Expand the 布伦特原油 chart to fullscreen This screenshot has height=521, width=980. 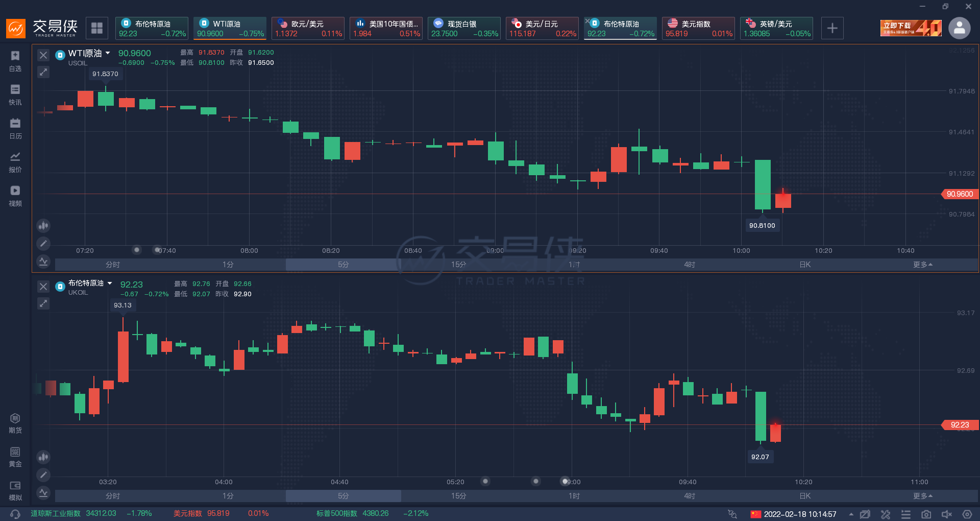pos(43,303)
